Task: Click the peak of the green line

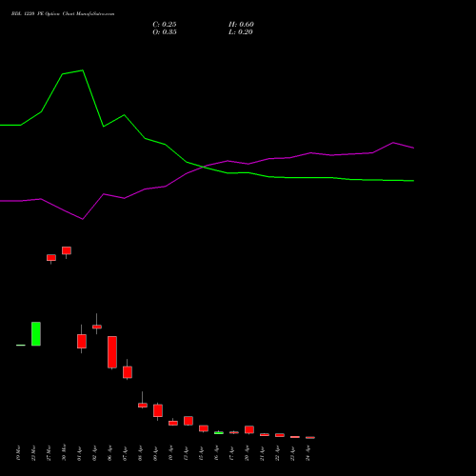Action: 83,70
